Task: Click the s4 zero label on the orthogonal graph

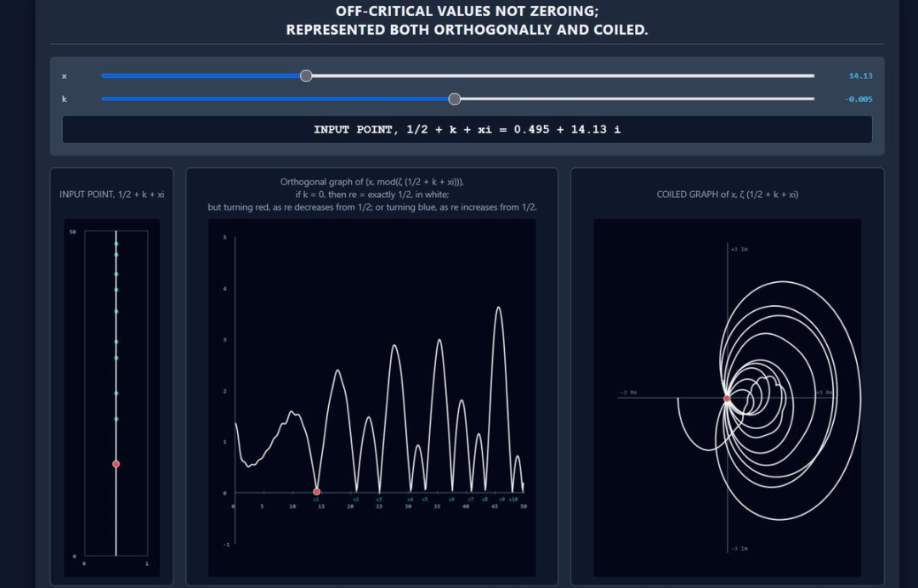Action: [x=410, y=500]
